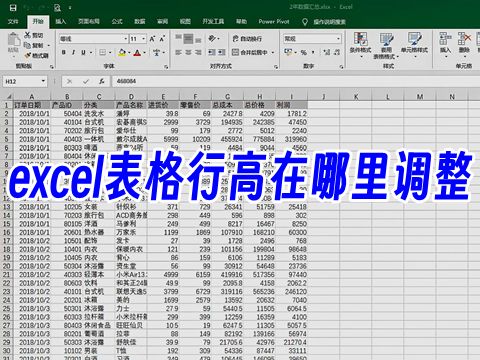This screenshot has width=480, height=360.
Task: Decrease font size with smaller A icon
Action: point(162,39)
